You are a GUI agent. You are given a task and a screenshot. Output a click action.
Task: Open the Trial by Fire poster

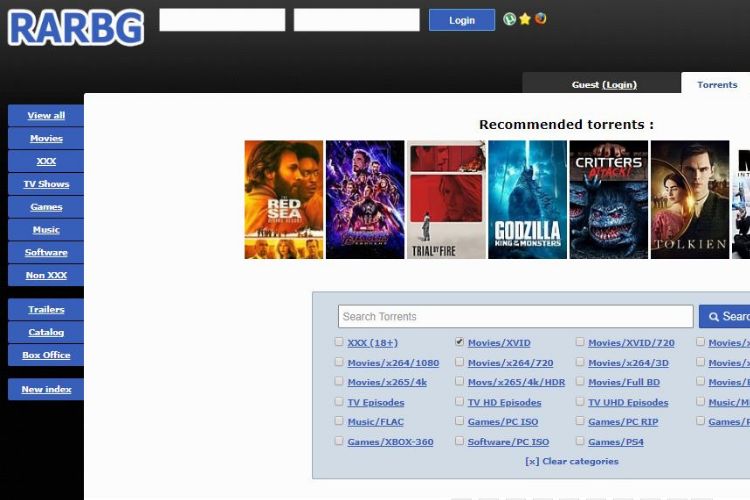pyautogui.click(x=446, y=200)
